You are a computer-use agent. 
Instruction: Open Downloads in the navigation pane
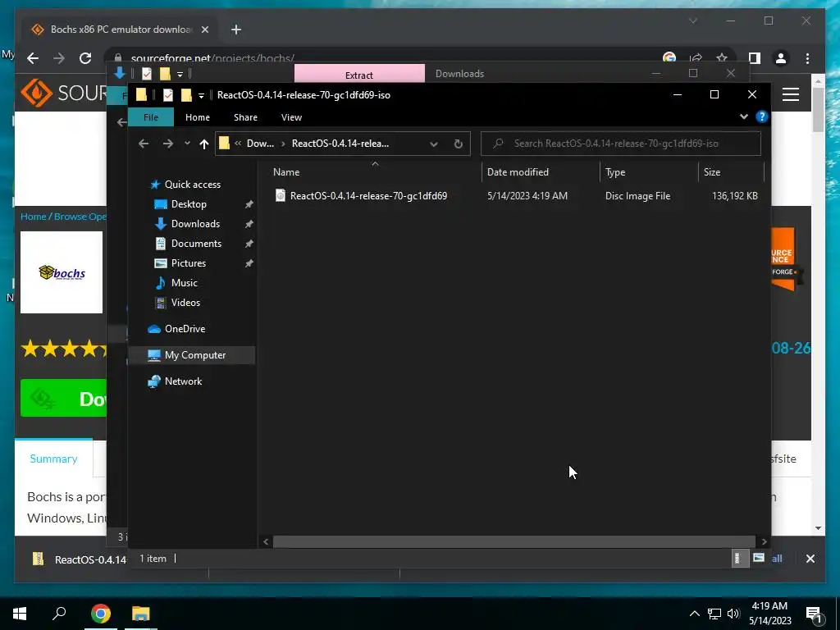[x=195, y=224]
